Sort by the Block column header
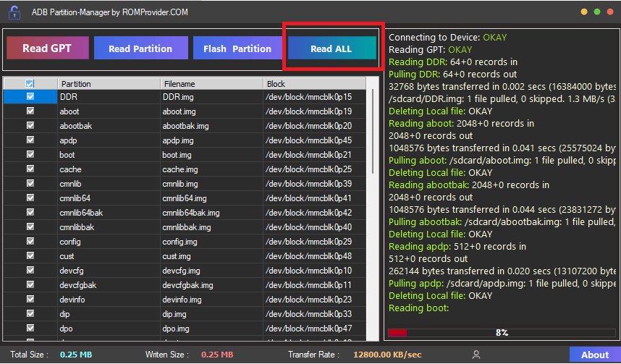This screenshot has width=621, height=364. [314, 83]
